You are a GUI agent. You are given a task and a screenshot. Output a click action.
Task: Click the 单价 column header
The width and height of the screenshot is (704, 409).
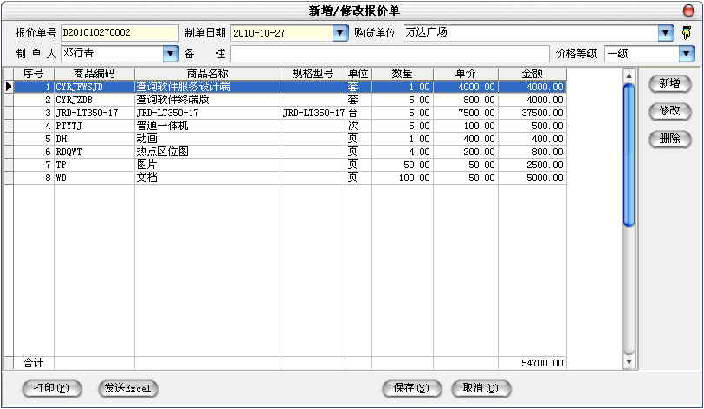click(466, 74)
